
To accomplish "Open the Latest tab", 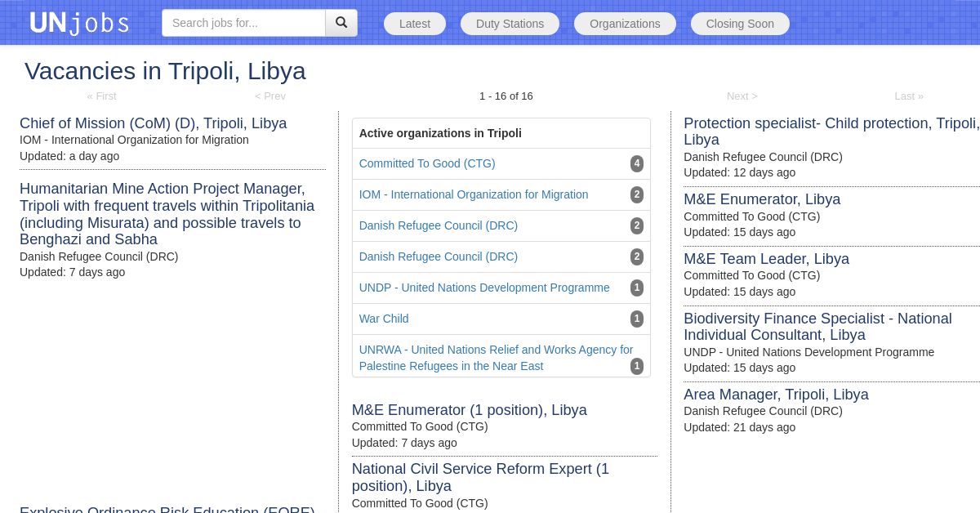I will (415, 24).
